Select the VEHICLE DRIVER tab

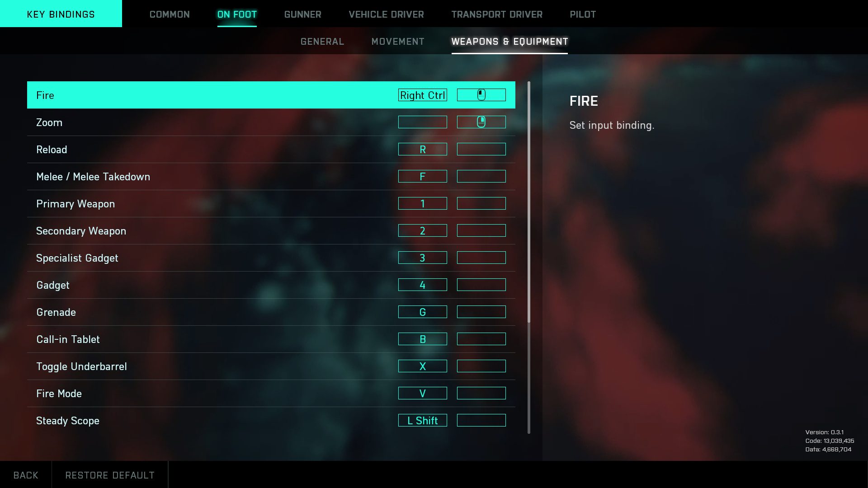pyautogui.click(x=387, y=14)
